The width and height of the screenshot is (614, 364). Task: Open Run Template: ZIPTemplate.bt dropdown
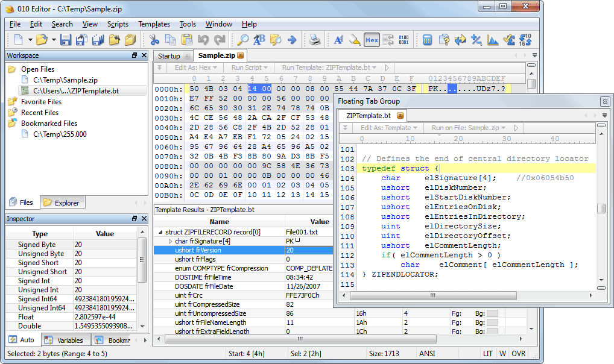[x=329, y=68]
